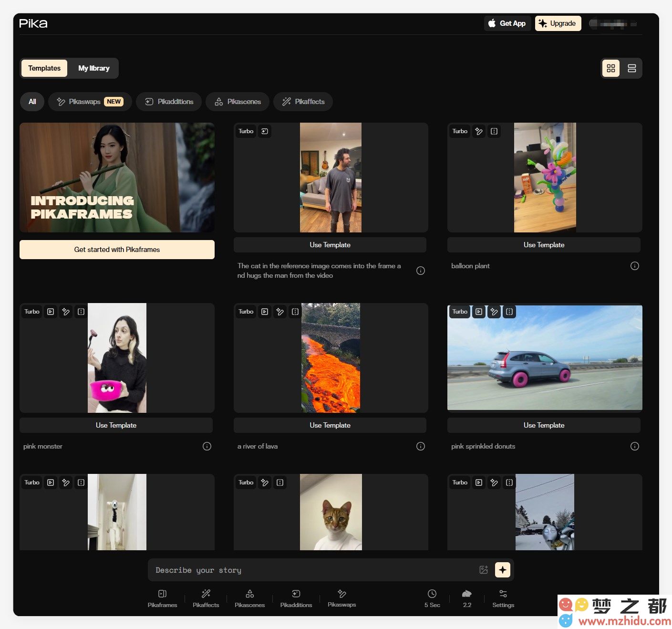Use Template for pink monster
The height and width of the screenshot is (629, 672).
[116, 425]
